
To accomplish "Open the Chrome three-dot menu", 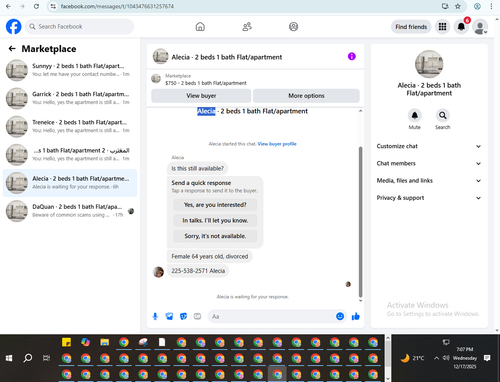I will point(491,6).
